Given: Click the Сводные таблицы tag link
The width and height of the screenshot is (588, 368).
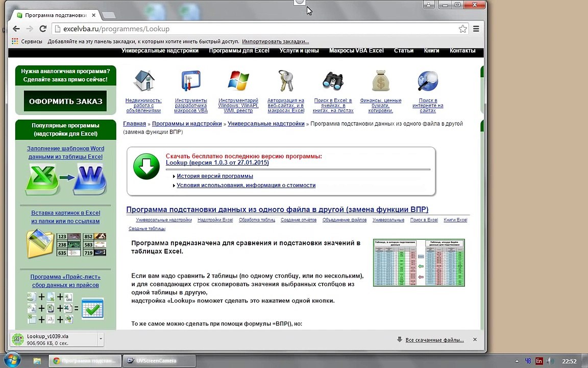Looking at the screenshot, I should tap(147, 228).
